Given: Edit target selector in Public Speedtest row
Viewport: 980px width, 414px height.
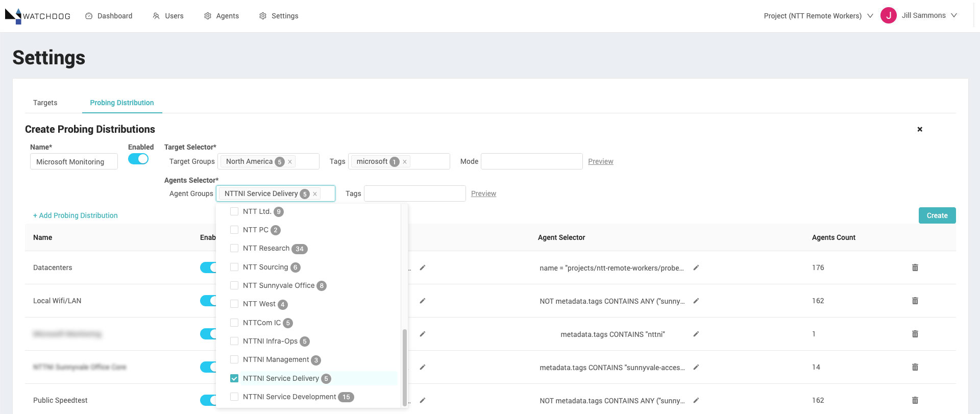Looking at the screenshot, I should pos(422,400).
